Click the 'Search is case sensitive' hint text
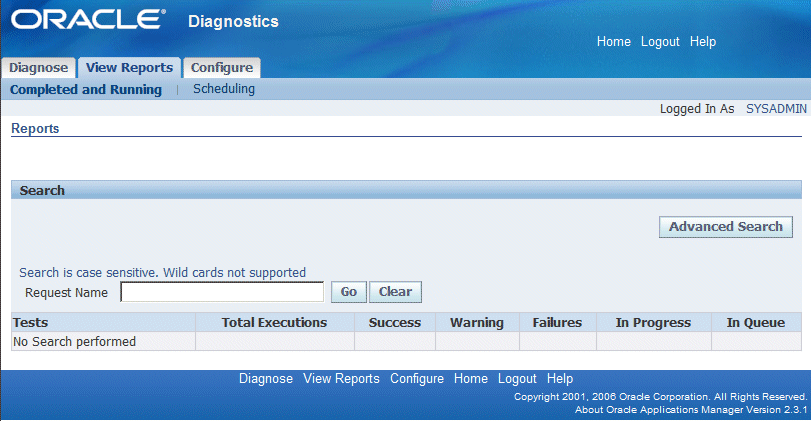 pyautogui.click(x=162, y=273)
